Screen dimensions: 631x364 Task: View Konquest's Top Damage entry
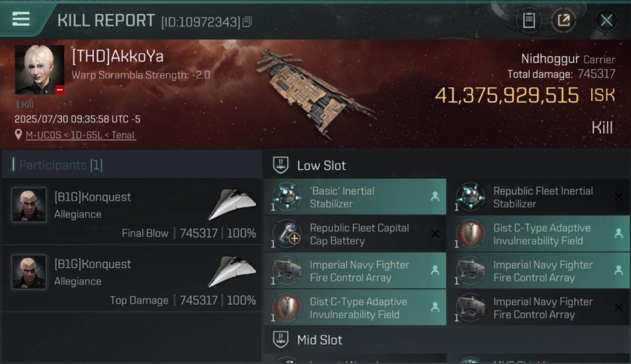(132, 279)
